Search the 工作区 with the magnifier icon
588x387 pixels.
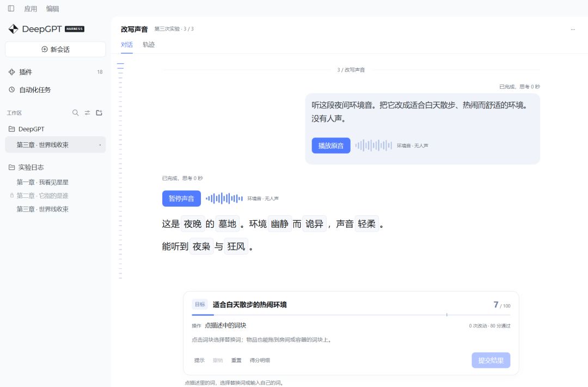[x=75, y=113]
